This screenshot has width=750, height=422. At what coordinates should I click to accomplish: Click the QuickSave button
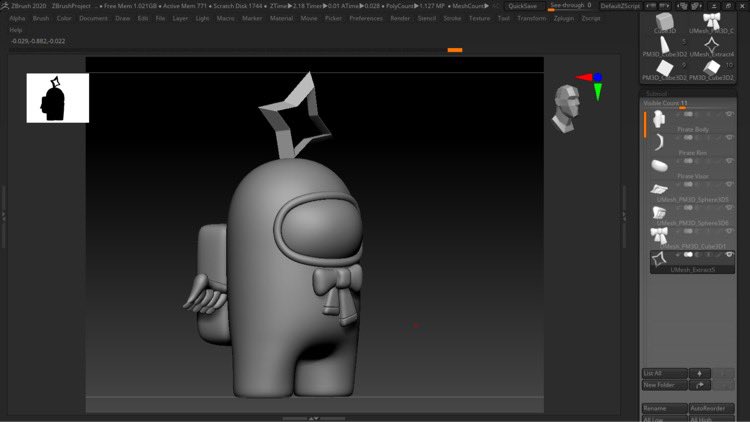(522, 6)
